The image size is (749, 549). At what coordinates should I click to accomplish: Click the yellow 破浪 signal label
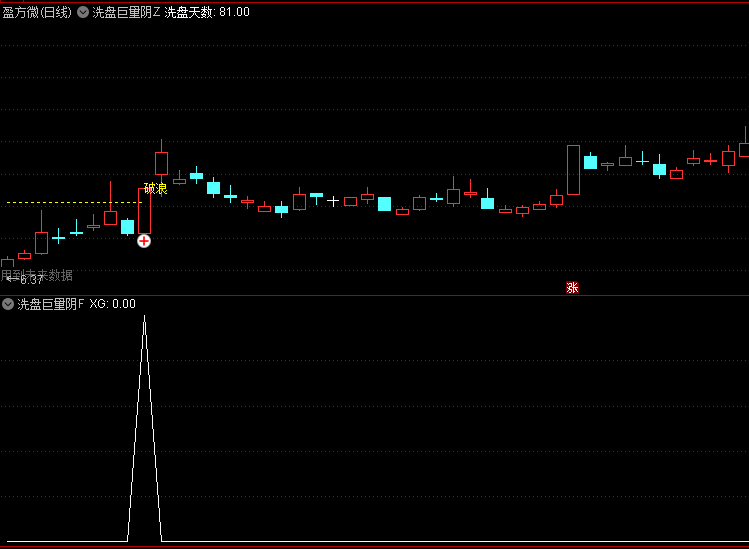click(x=155, y=189)
